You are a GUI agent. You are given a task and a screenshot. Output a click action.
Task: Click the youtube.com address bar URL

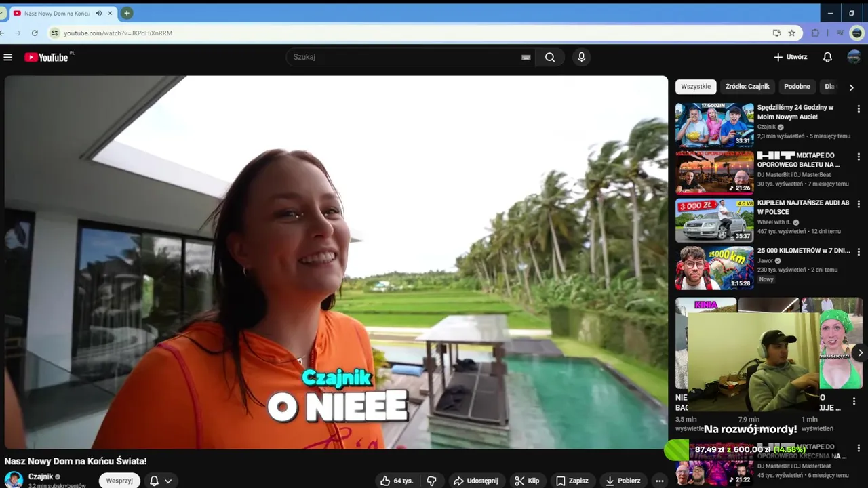[118, 33]
